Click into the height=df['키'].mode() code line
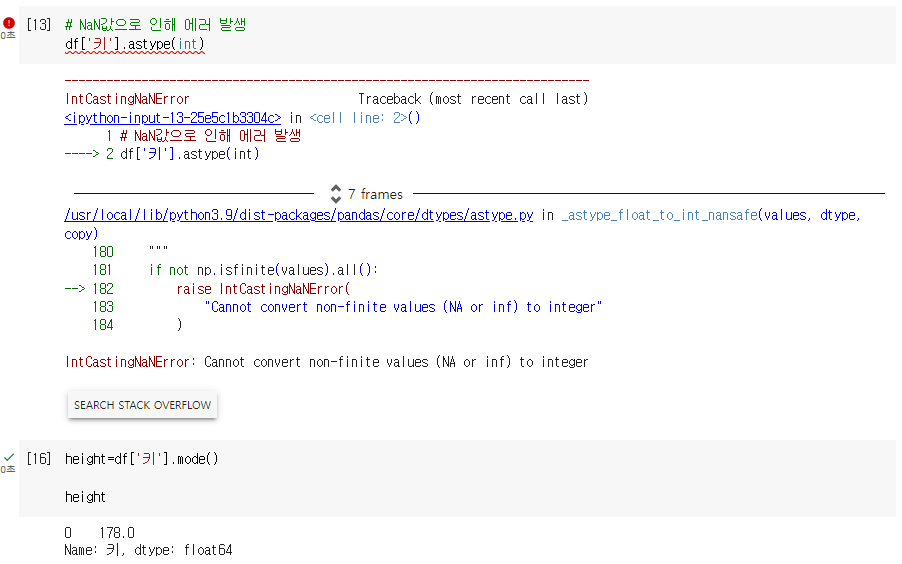 coord(142,459)
